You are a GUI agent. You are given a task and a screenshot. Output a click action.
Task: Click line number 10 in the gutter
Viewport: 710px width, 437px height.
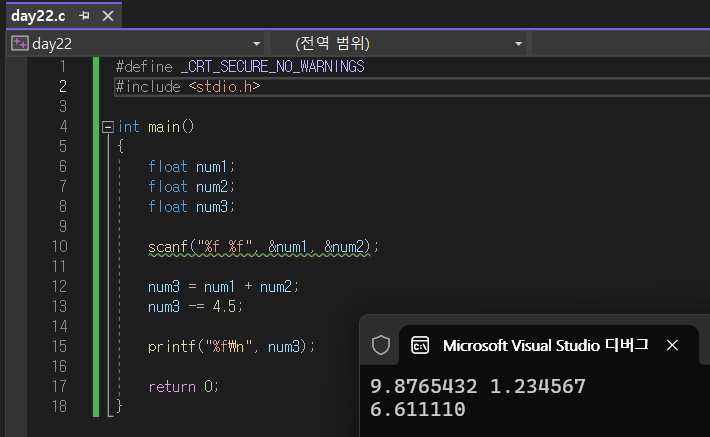pos(59,247)
